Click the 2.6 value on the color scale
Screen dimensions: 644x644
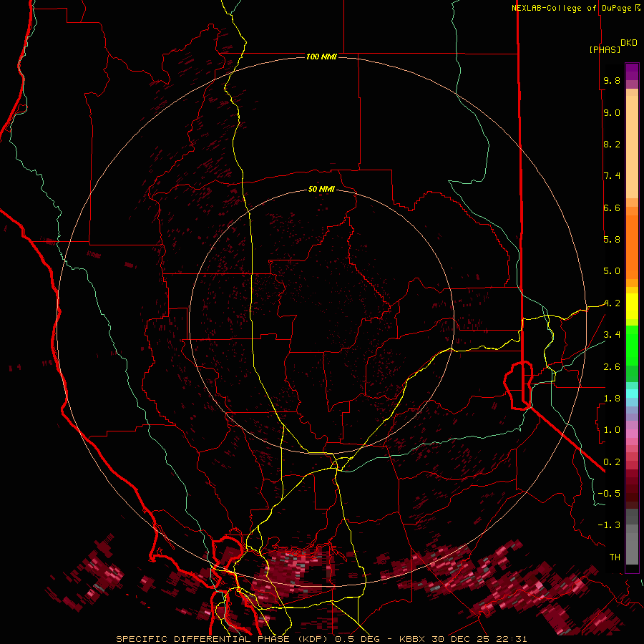pyautogui.click(x=612, y=366)
